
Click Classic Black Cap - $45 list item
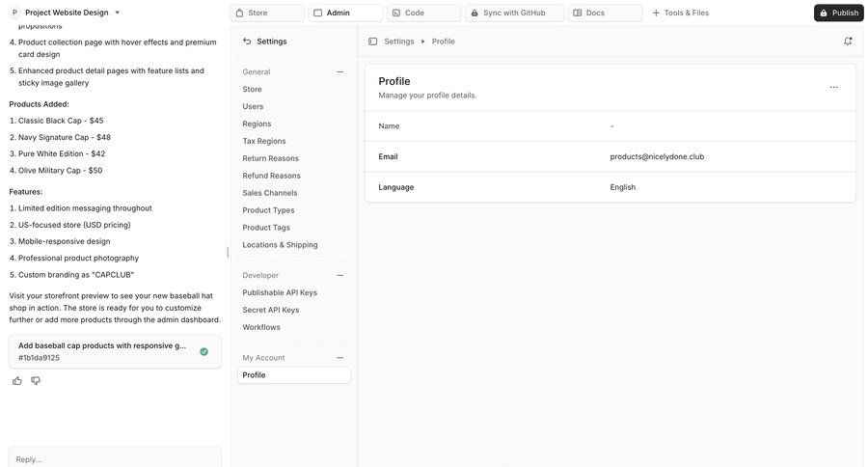tap(61, 121)
